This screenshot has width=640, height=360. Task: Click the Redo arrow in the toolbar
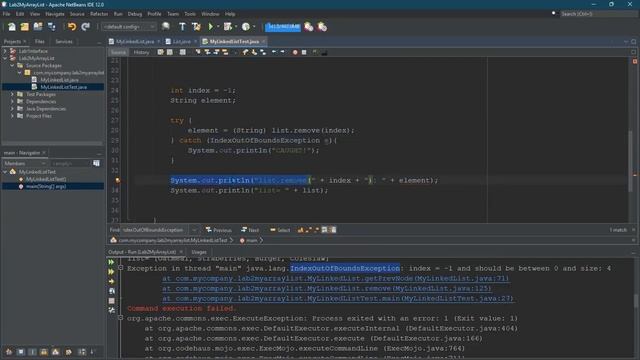[x=85, y=27]
